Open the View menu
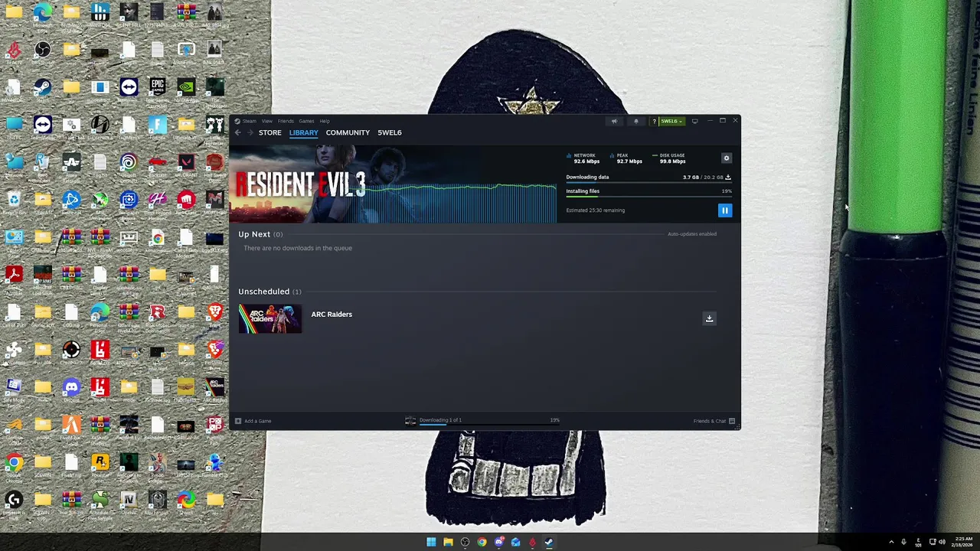 [x=266, y=121]
